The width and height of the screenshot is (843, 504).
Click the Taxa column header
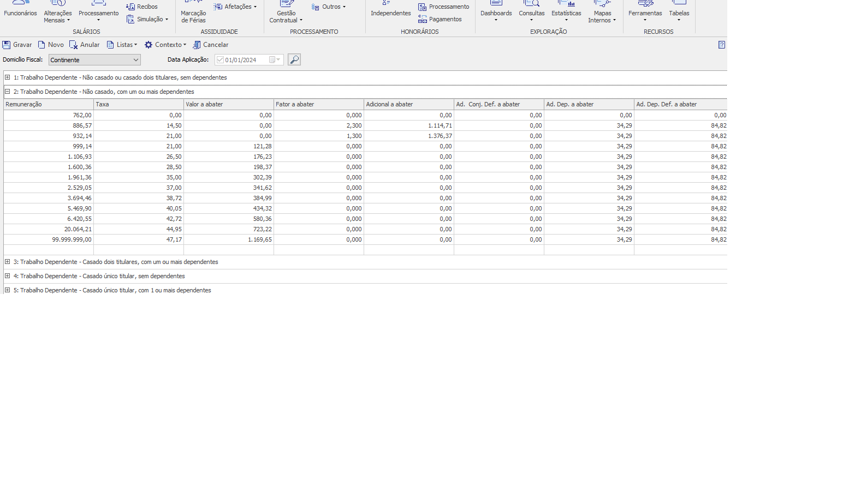click(138, 104)
